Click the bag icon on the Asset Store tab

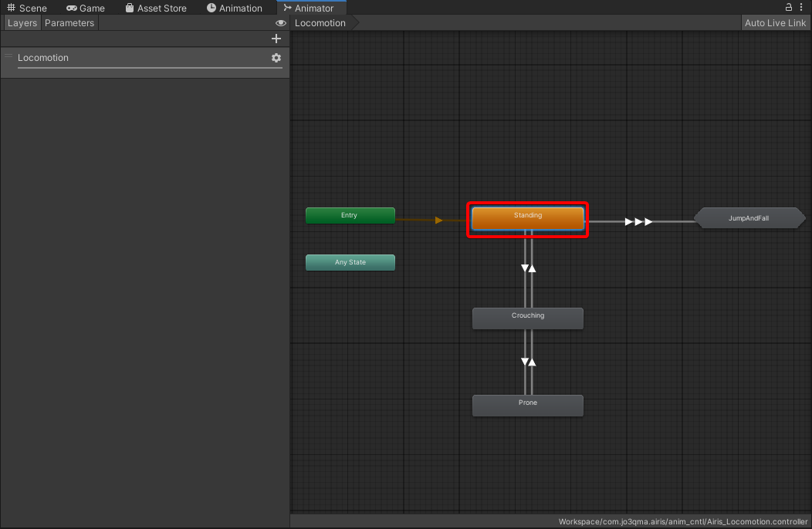tap(129, 8)
